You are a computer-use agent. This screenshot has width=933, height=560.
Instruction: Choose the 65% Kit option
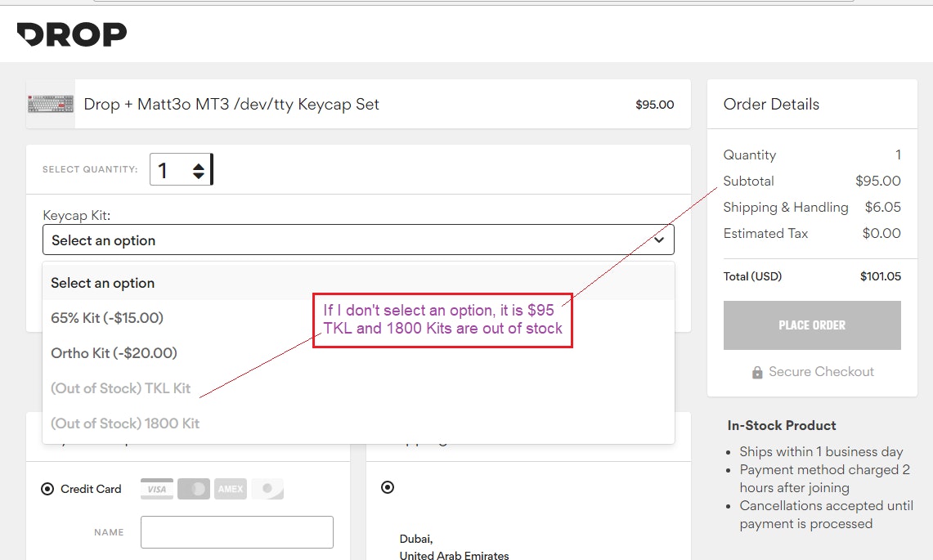pos(107,318)
